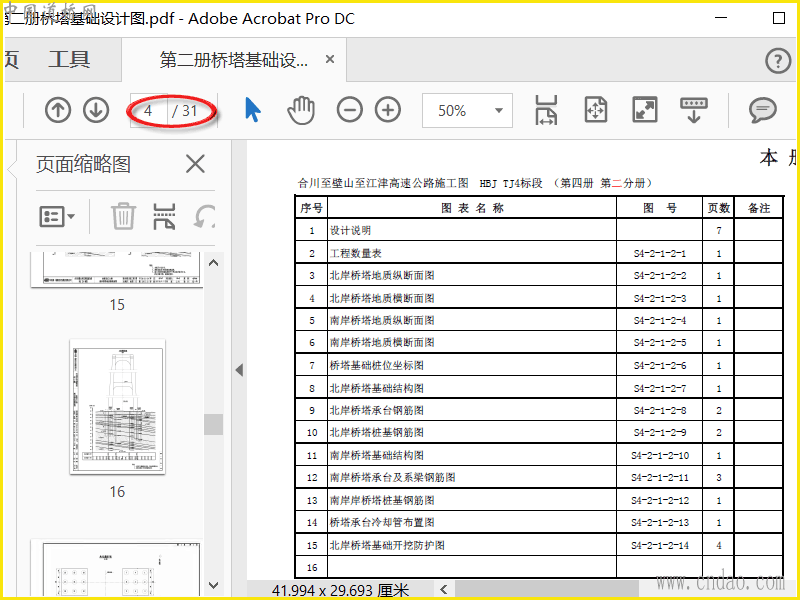Click the 41.994 x 29.693 厘米 page size
This screenshot has width=800, height=600.
coord(340,591)
